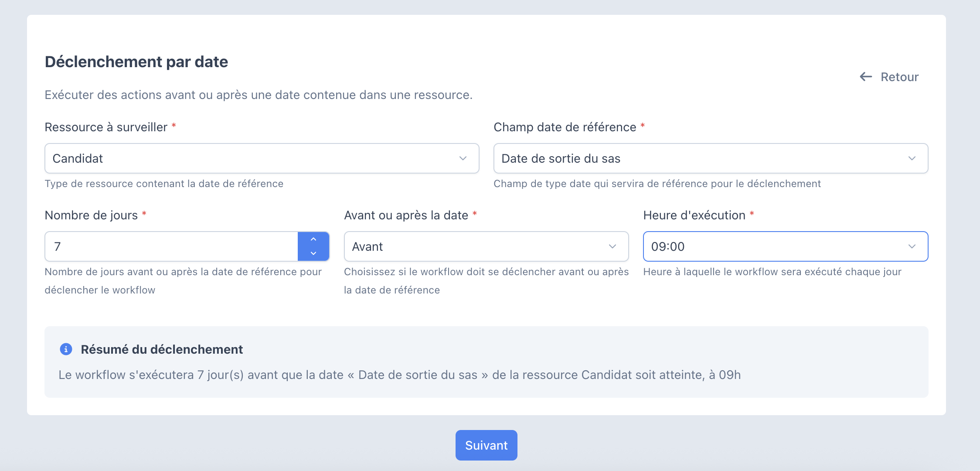Image resolution: width=980 pixels, height=471 pixels.
Task: Click the left arrow icon beside Retour
Action: (x=866, y=77)
